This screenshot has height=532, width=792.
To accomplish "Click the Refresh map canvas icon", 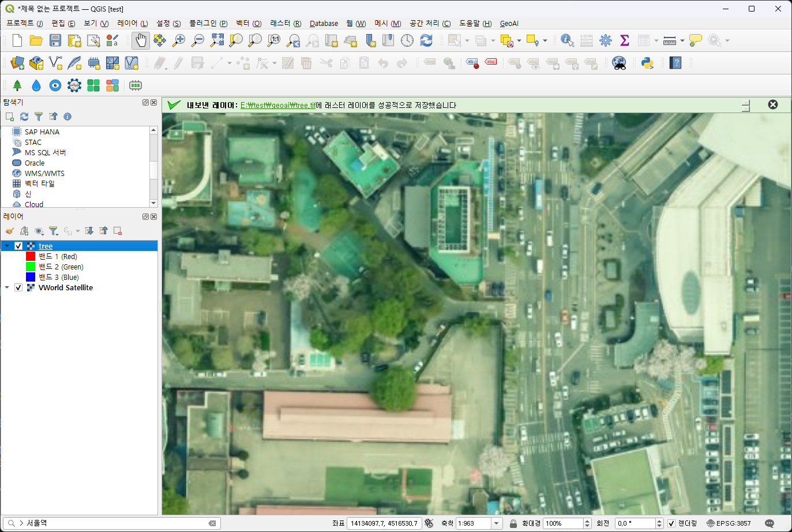I will tap(426, 40).
